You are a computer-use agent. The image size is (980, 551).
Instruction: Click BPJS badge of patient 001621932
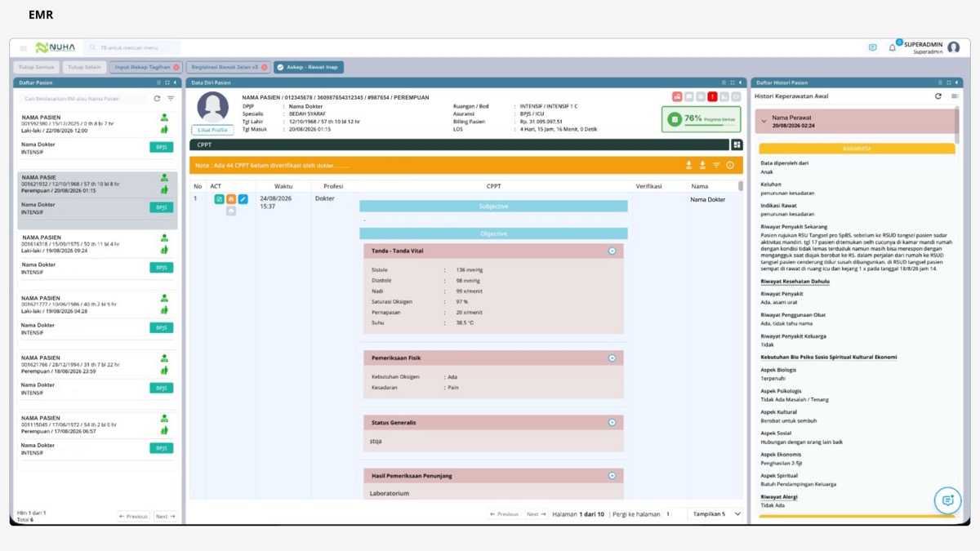[x=162, y=207]
